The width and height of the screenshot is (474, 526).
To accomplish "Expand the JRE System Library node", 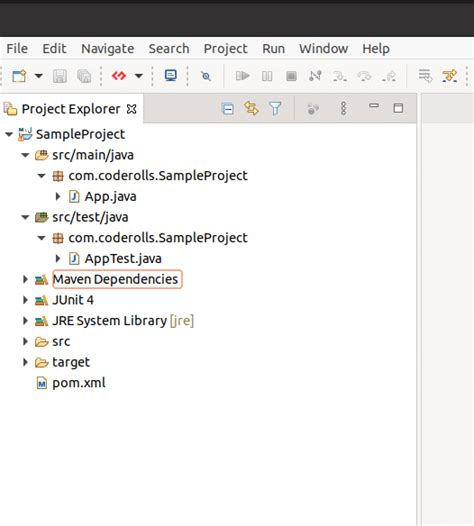I will [x=25, y=321].
